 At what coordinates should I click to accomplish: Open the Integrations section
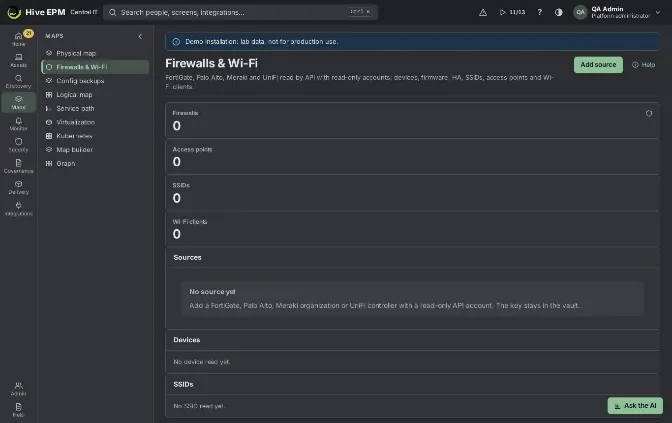coord(18,209)
